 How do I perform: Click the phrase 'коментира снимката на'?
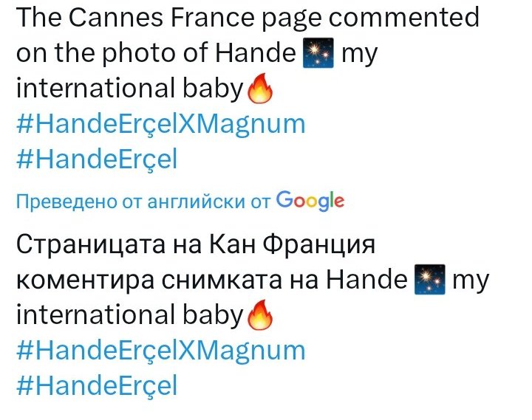[x=167, y=280]
